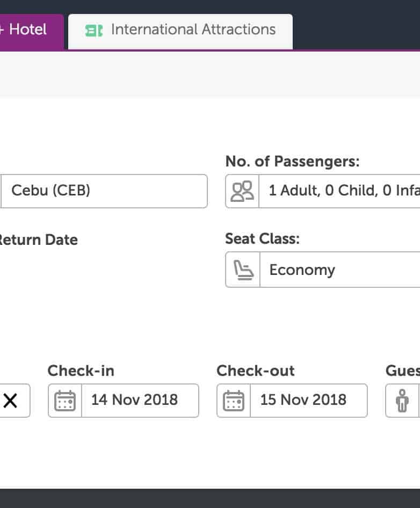
Task: Open the Check-in calendar icon
Action: (65, 401)
